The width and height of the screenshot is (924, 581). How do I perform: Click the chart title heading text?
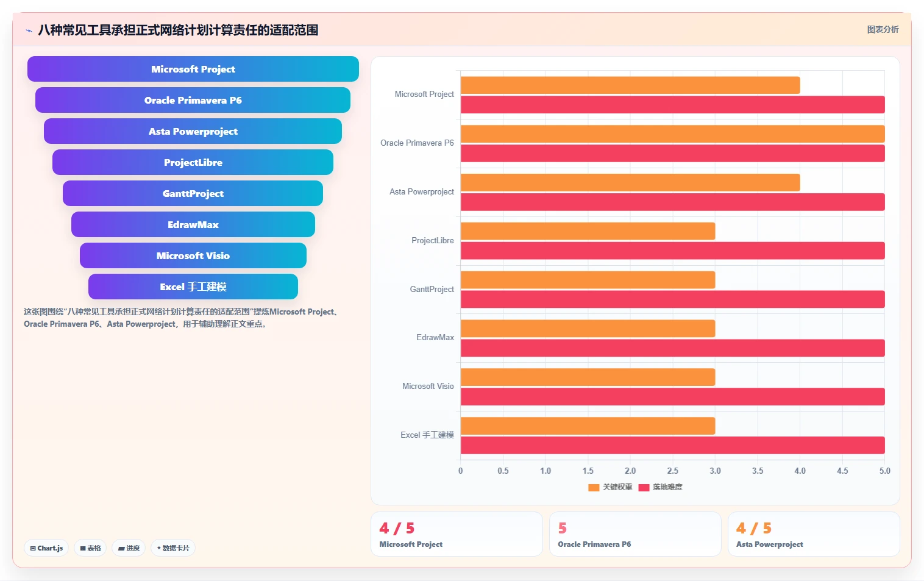178,30
